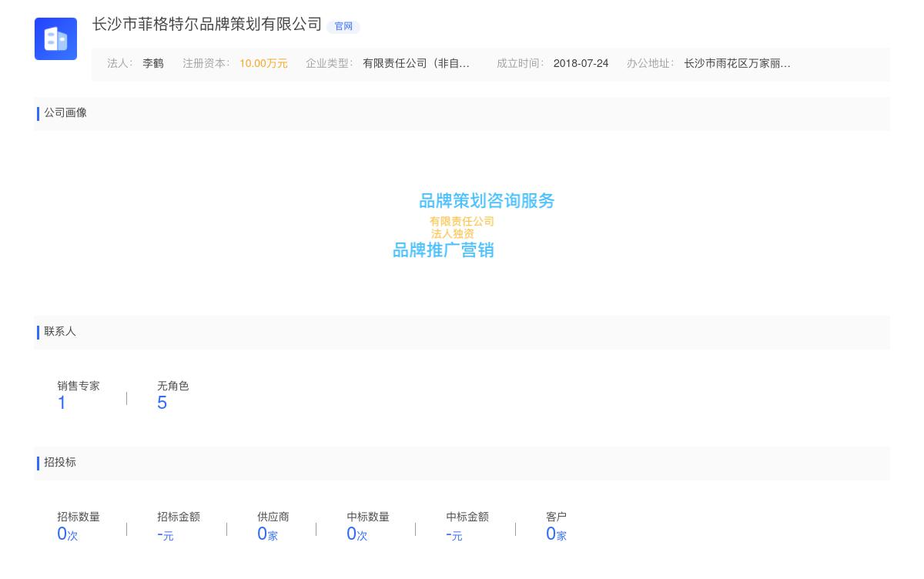Click the 客户 count 0家
Viewport: 924px width, 579px height.
556,534
